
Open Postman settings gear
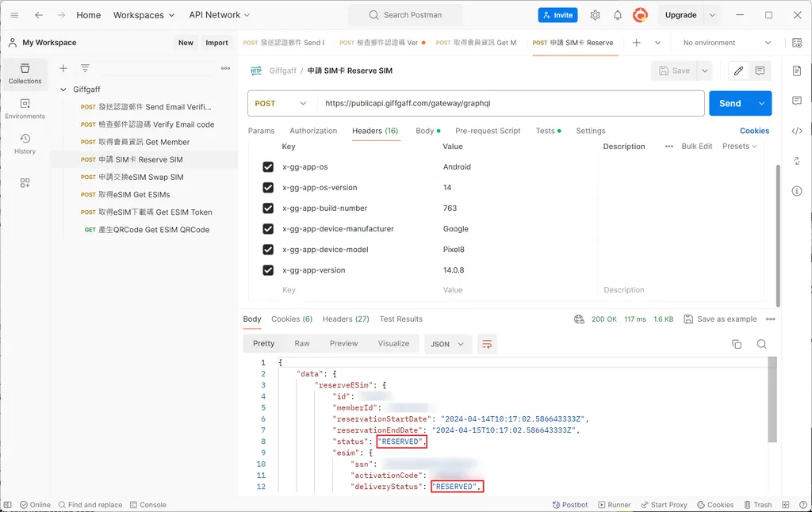click(595, 14)
